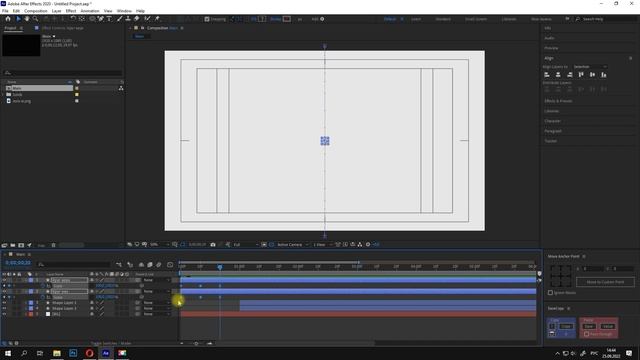Select the Hand tool

click(x=27, y=19)
